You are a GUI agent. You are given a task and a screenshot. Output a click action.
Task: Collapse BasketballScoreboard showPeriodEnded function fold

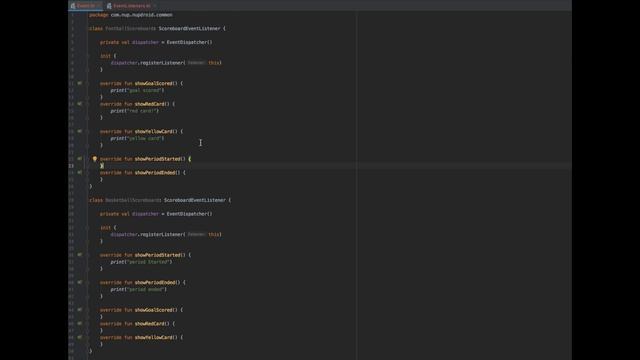[88, 282]
